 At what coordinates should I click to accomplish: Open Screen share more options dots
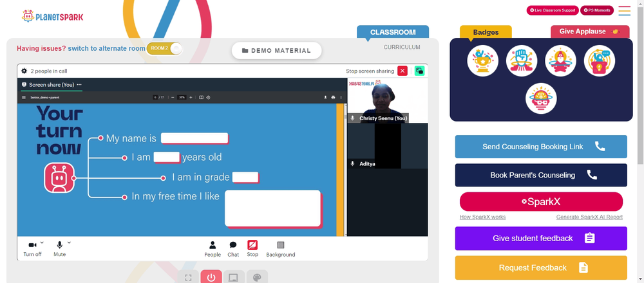pyautogui.click(x=79, y=85)
